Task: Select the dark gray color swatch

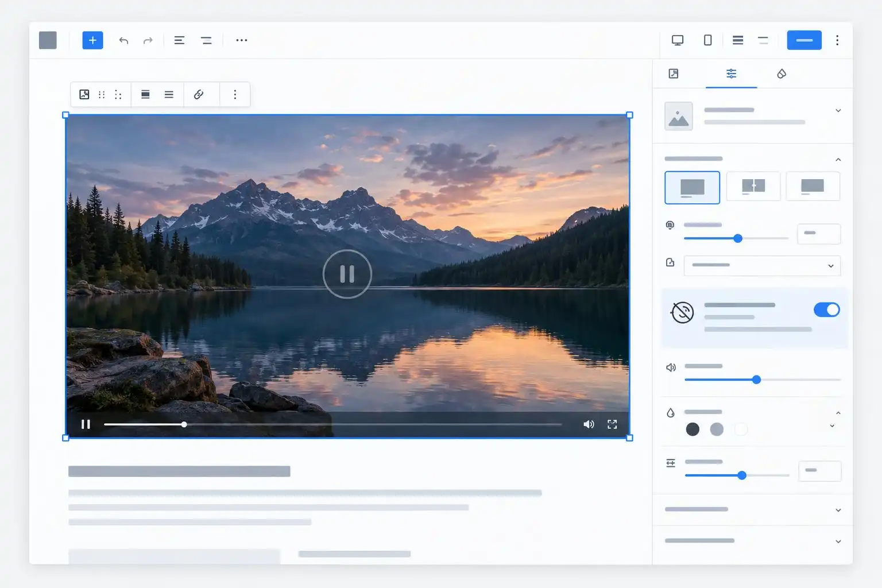Action: [x=693, y=429]
